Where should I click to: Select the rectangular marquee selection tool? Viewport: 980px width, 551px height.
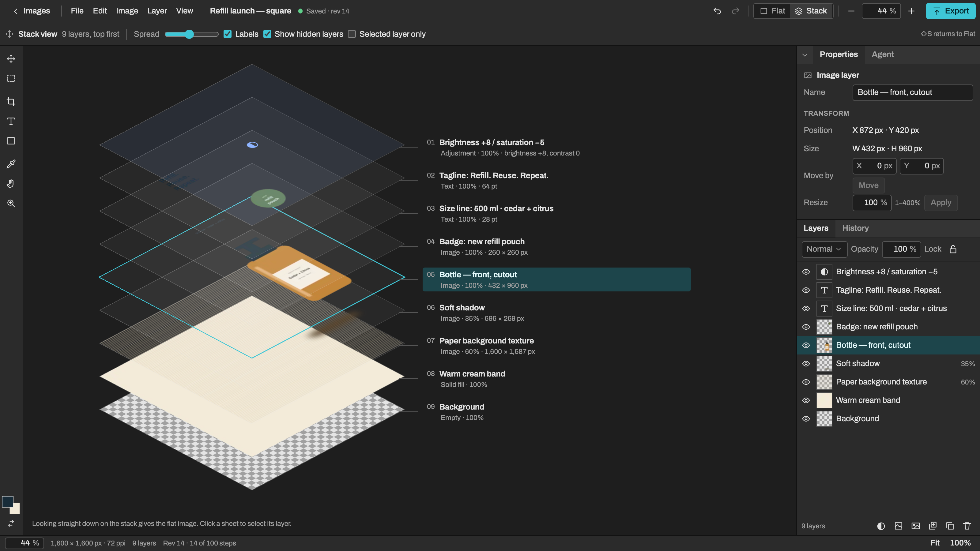pyautogui.click(x=11, y=79)
